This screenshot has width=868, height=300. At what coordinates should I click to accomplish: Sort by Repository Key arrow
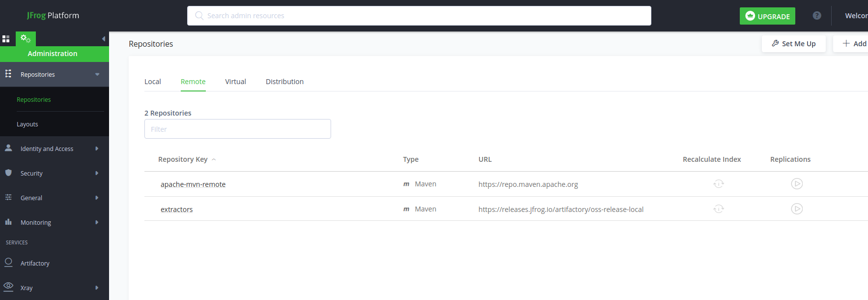tap(214, 159)
